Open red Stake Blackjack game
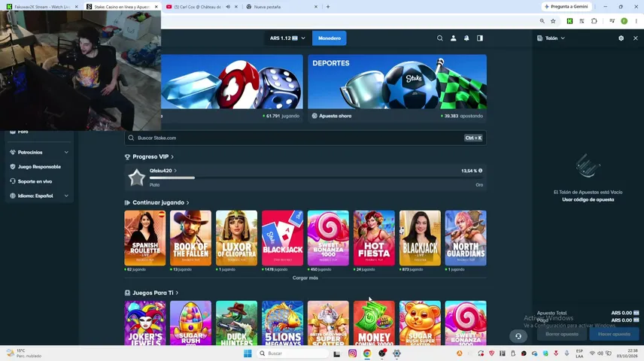 click(283, 238)
